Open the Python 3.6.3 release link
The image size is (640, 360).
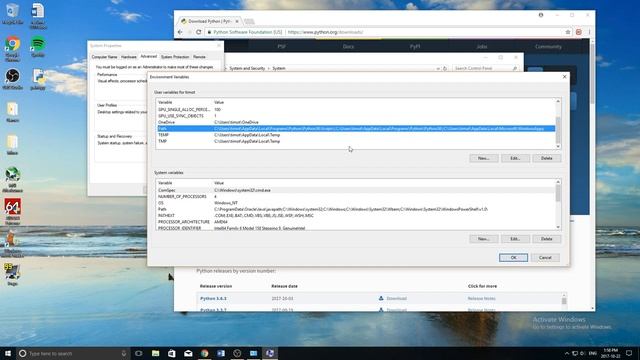pos(213,298)
